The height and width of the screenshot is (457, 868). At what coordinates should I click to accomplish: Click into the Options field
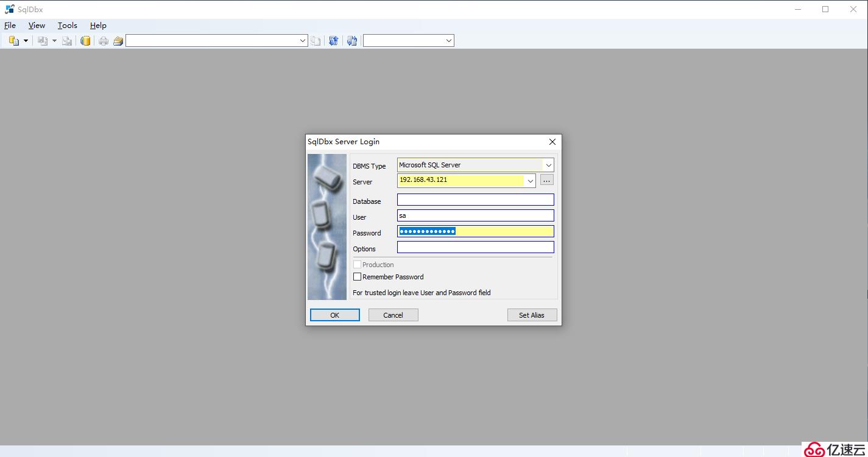coord(476,247)
